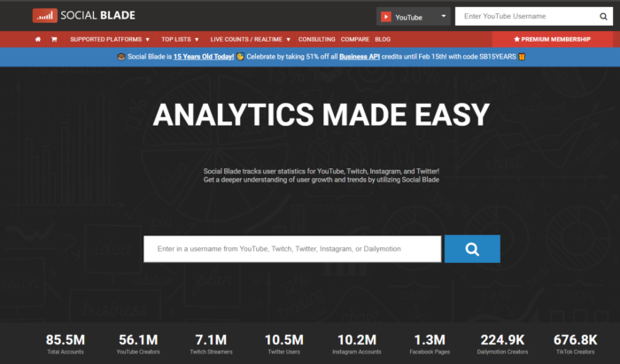Expand the Top Lists menu
The image size is (620, 364).
coord(180,40)
